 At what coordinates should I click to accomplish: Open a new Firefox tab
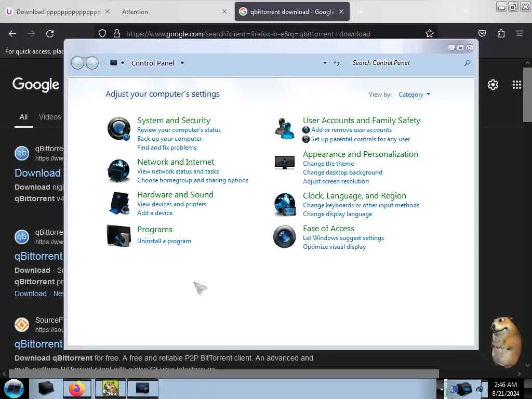click(x=361, y=12)
